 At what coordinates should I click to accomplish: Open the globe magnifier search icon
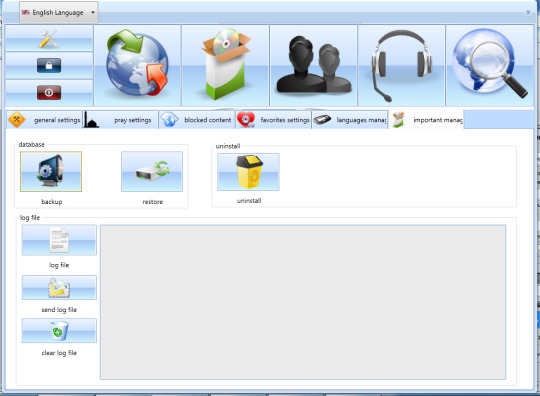489,65
